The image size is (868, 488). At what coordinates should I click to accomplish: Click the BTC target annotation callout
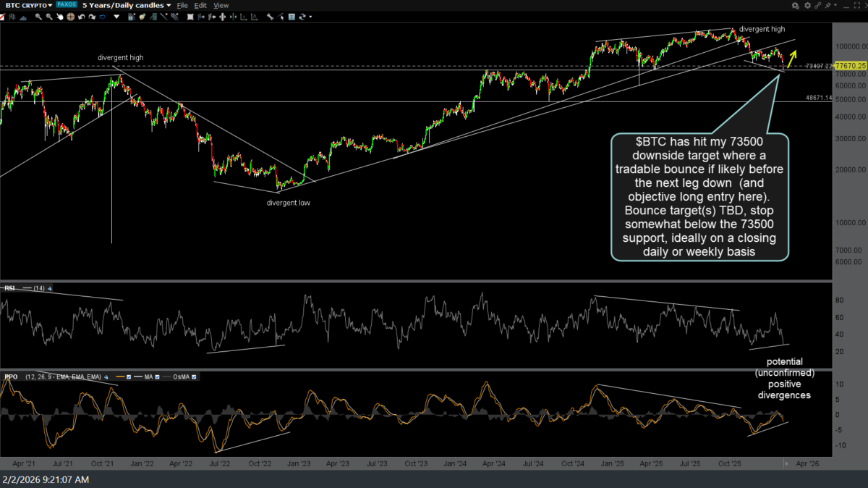699,196
